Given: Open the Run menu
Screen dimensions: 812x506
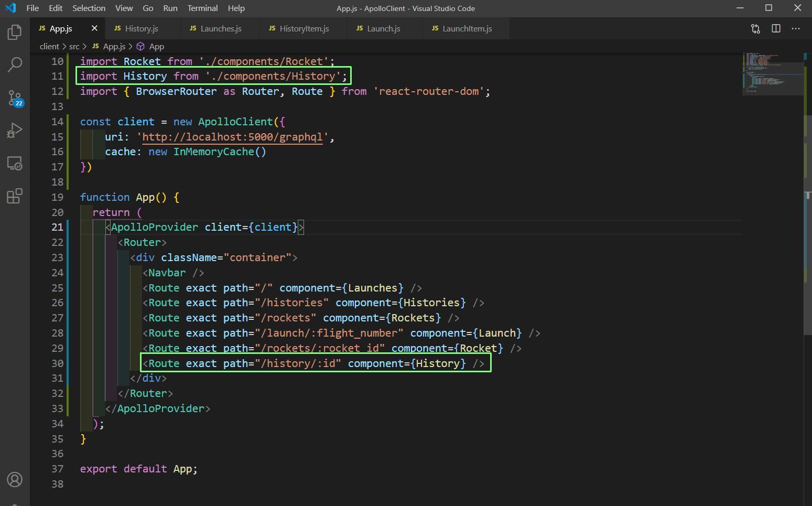Looking at the screenshot, I should pyautogui.click(x=170, y=8).
